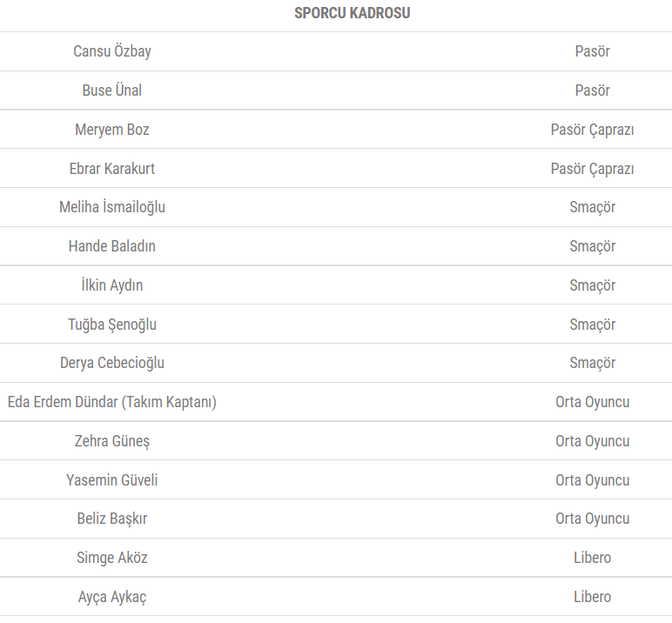Click team captain Eda Erdem Dündar

(x=112, y=402)
